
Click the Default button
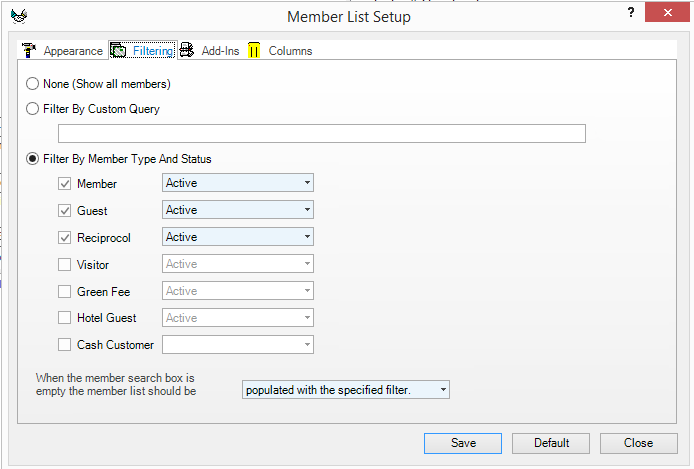tap(551, 443)
